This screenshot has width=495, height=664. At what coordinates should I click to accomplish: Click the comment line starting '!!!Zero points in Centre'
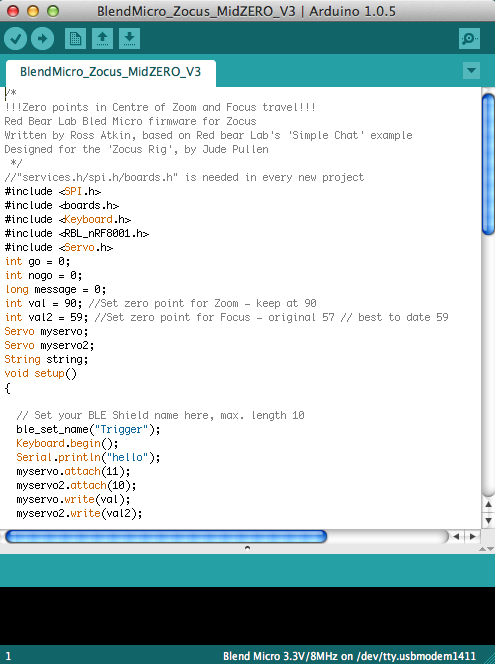(x=160, y=108)
